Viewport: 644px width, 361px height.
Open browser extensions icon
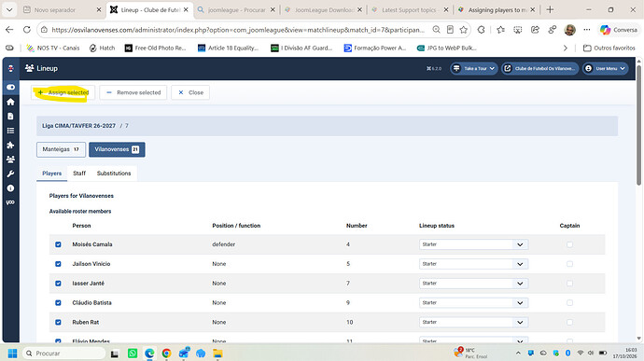[481, 30]
